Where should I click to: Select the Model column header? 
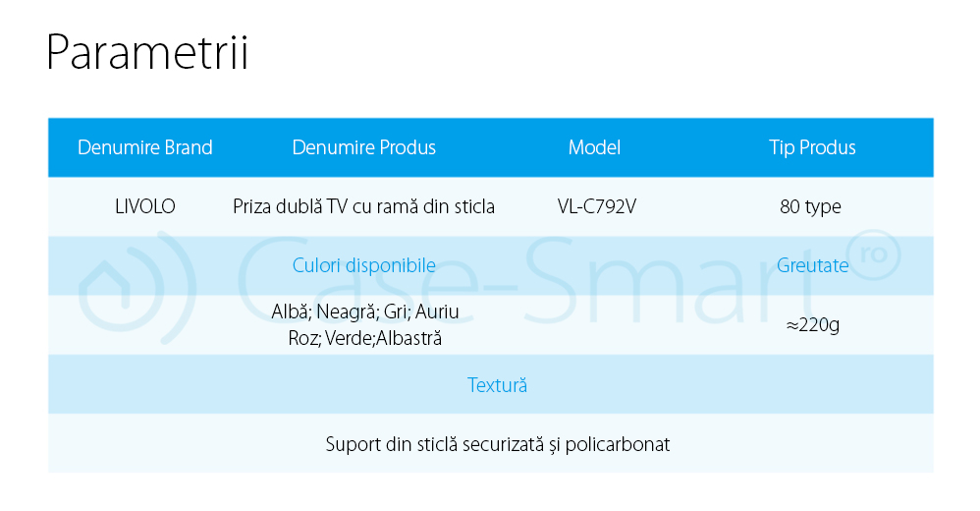(x=594, y=147)
